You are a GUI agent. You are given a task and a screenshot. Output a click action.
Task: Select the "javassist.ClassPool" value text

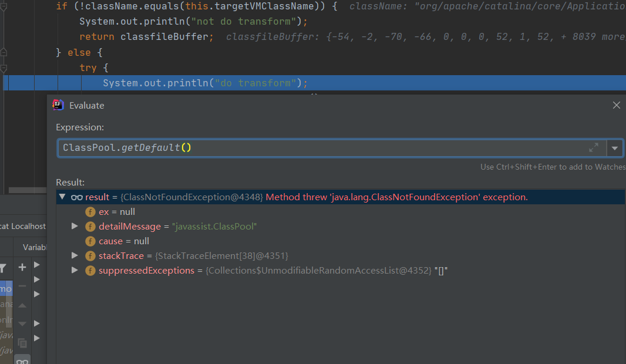tap(214, 227)
